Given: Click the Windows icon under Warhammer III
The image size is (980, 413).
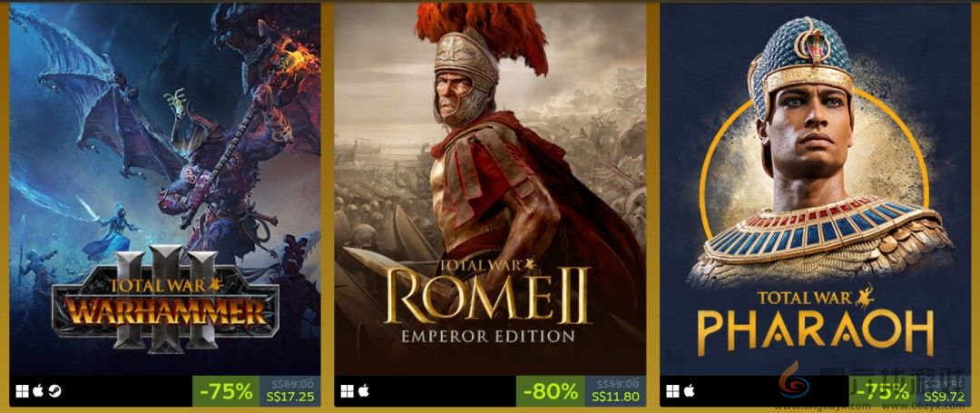Looking at the screenshot, I should pyautogui.click(x=22, y=391).
